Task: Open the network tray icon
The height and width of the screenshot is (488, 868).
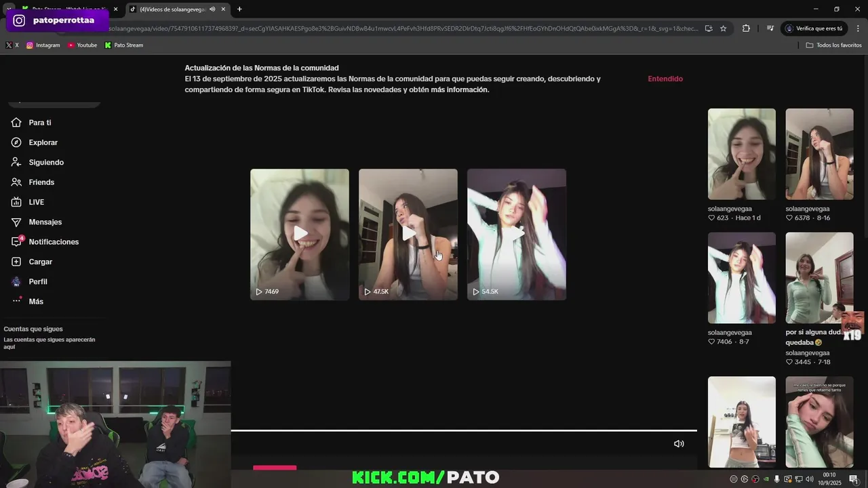Action: 797,479
